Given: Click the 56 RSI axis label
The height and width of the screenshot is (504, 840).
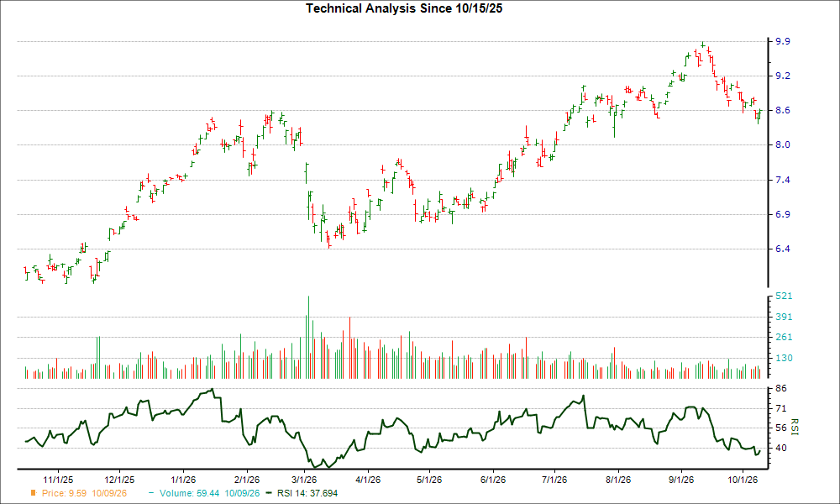Looking at the screenshot, I should (781, 428).
